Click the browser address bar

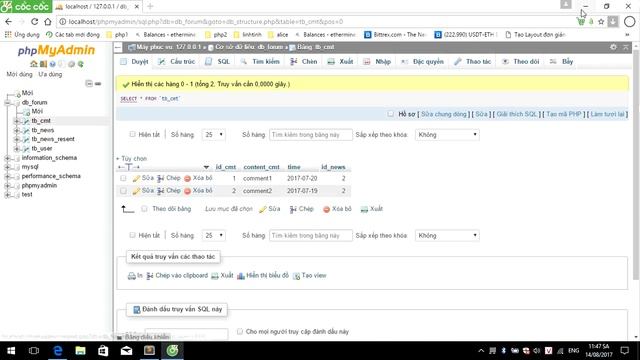pyautogui.click(x=314, y=22)
